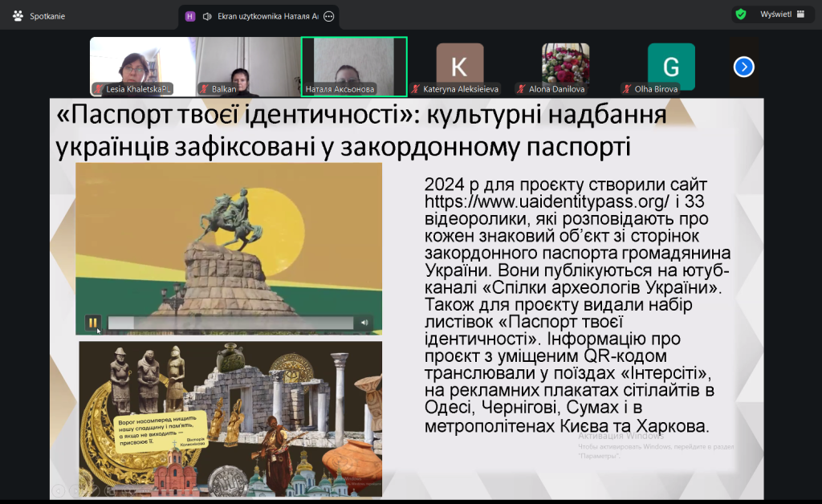Mute the slide video volume
Image resolution: width=822 pixels, height=504 pixels.
pyautogui.click(x=365, y=323)
